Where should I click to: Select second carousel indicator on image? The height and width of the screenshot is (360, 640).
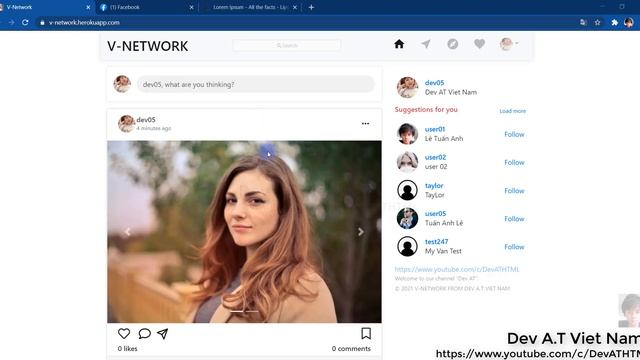click(x=252, y=311)
